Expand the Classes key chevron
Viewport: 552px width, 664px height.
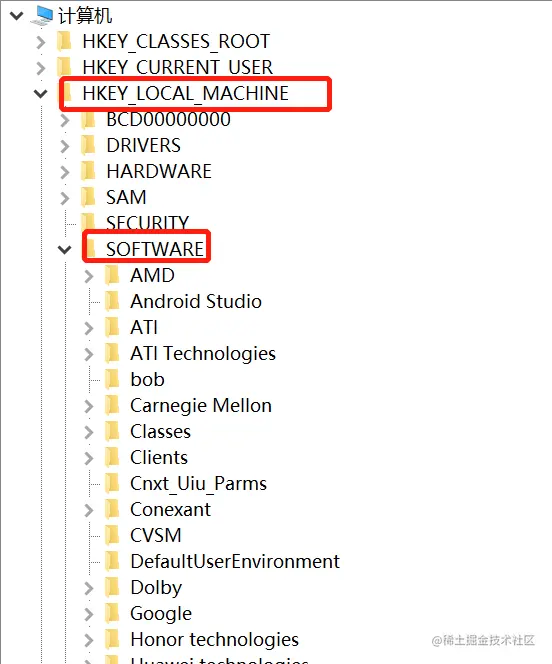tap(89, 432)
